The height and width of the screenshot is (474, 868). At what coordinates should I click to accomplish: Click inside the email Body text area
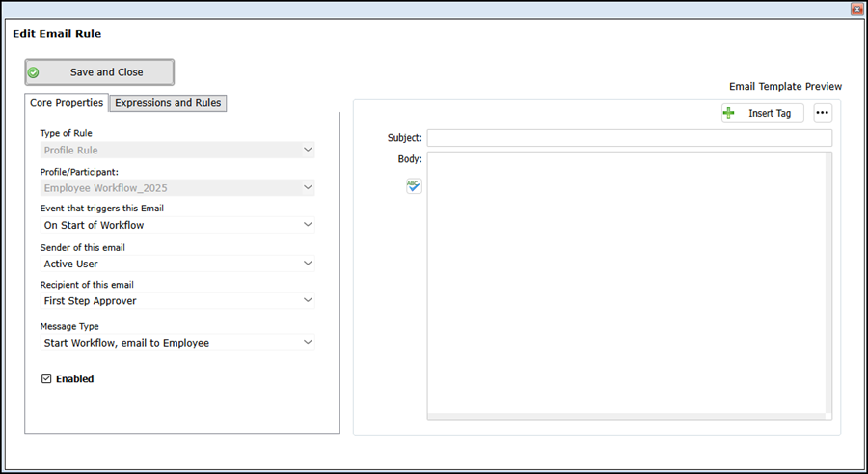click(625, 280)
